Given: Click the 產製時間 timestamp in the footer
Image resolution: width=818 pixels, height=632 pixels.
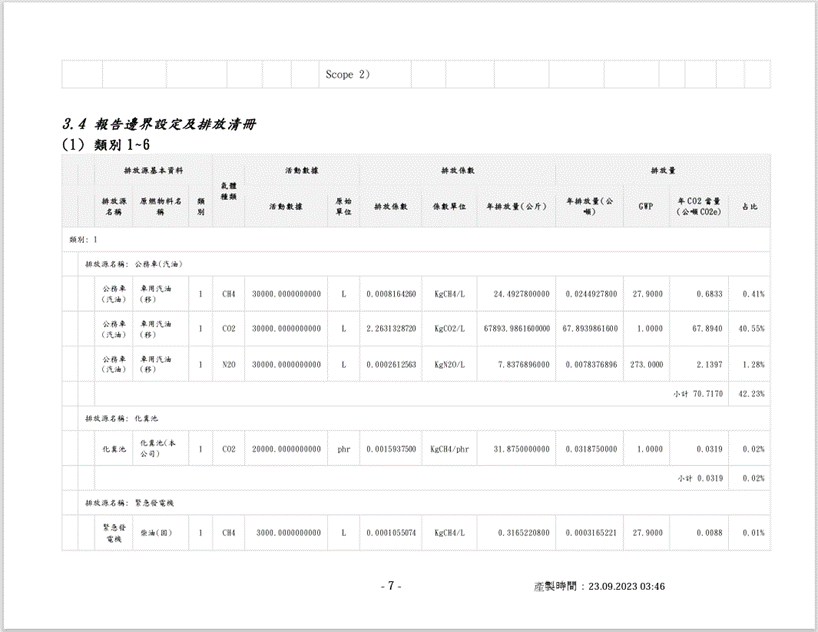Looking at the screenshot, I should [x=599, y=586].
